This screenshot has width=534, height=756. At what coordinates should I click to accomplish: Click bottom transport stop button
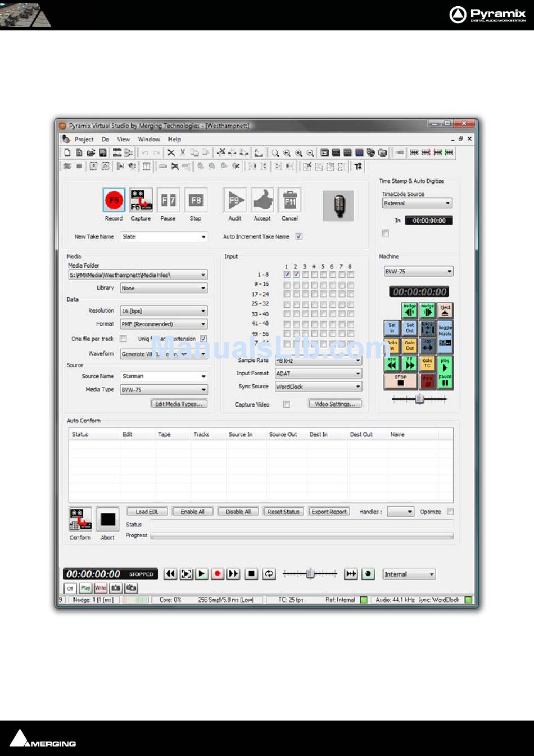click(x=252, y=574)
